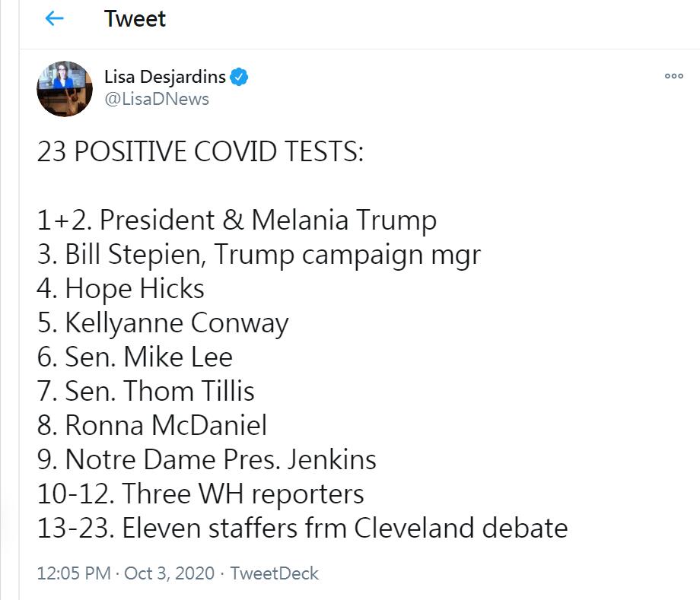Click the 'Sen. Thom Tillis' line
This screenshot has height=600, width=700.
point(145,392)
